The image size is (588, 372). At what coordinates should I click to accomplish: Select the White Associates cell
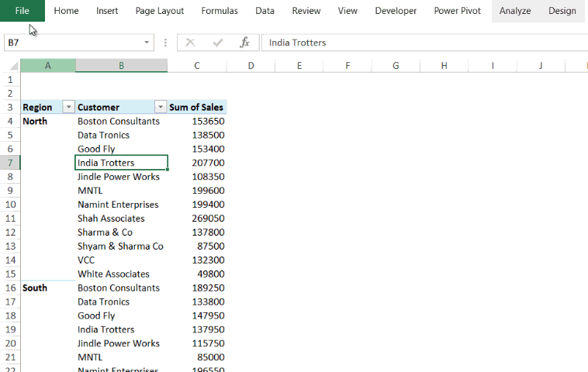(x=122, y=274)
